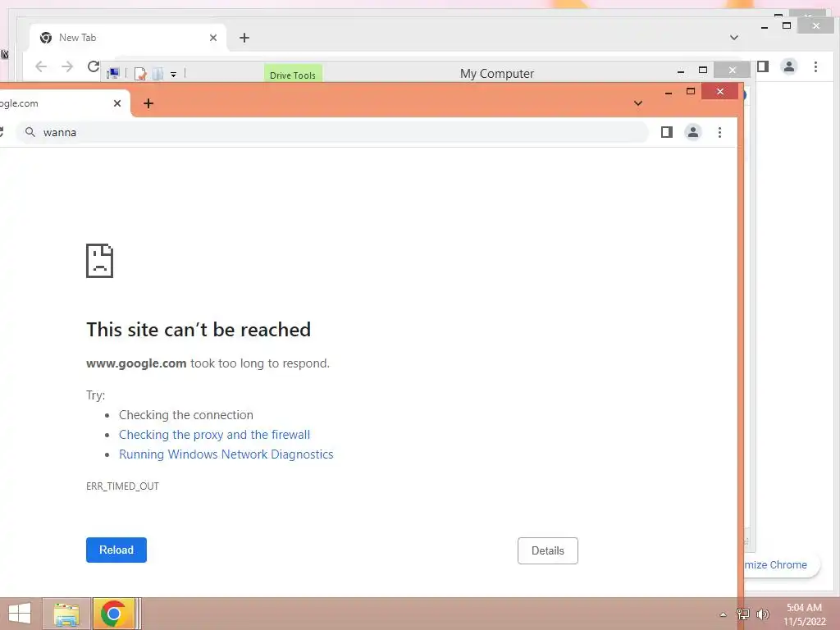Expand quick access toolbar dropdown in My Computer

pyautogui.click(x=174, y=74)
